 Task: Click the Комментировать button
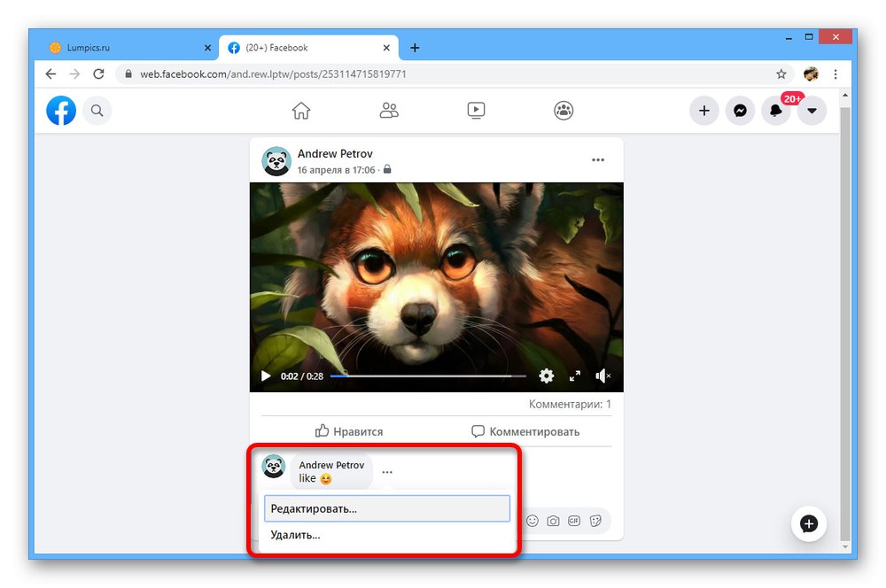[x=525, y=431]
